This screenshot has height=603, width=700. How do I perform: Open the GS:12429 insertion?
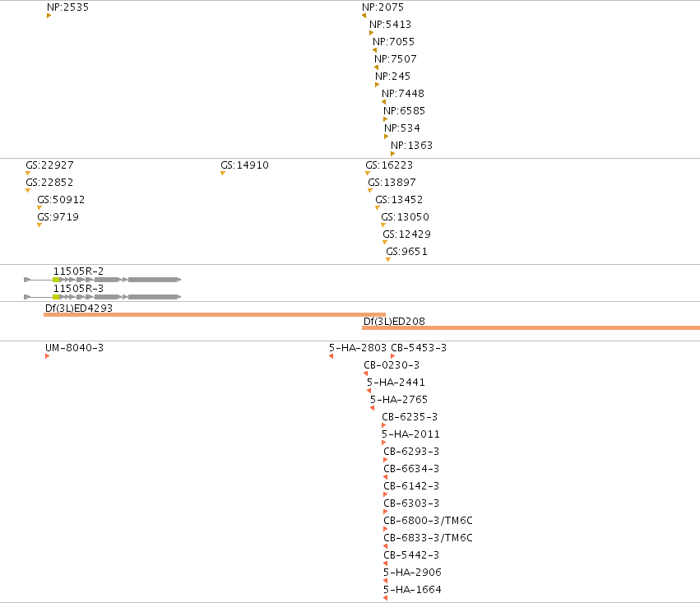406,234
